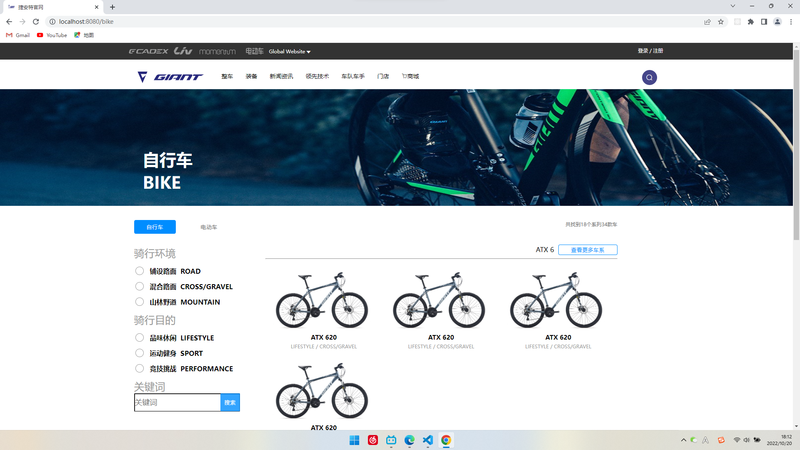Click the blue 搜索 search button
Viewport: 800px width, 450px height.
tap(230, 403)
